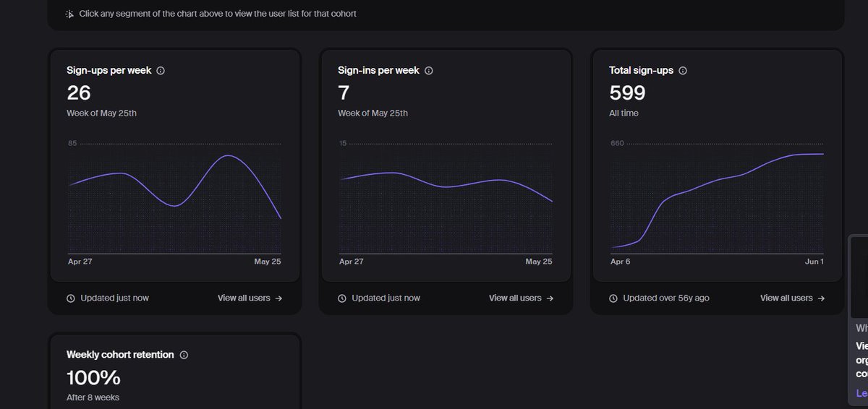
Task: Click the 100% retention value
Action: [93, 377]
